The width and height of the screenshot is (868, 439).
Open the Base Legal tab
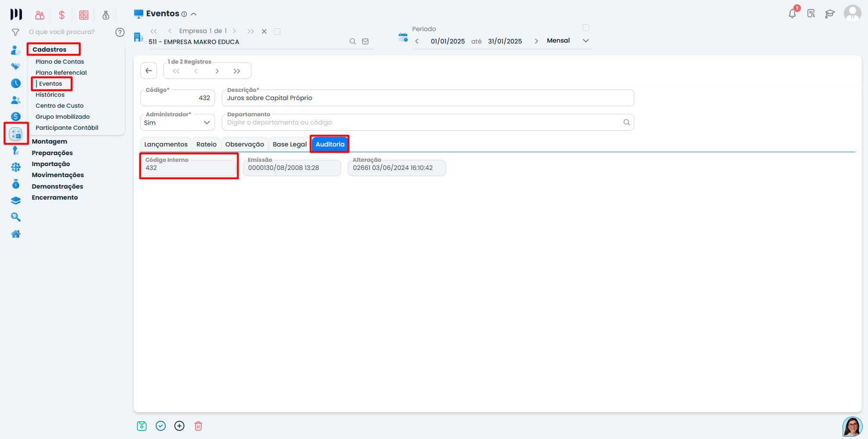pos(289,144)
